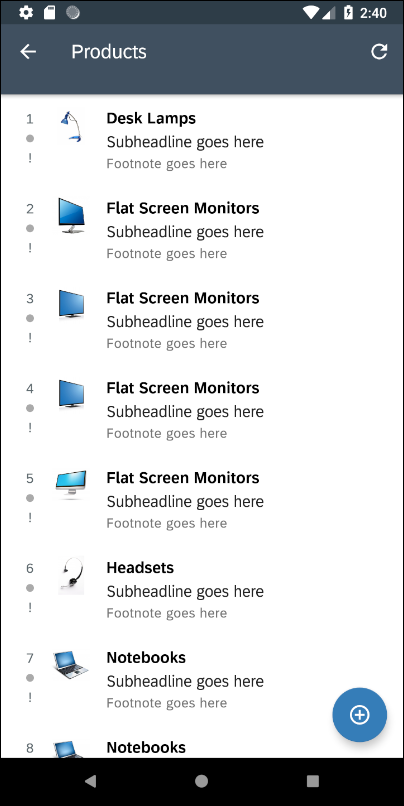Click the monitor image in row 4

[x=71, y=394]
